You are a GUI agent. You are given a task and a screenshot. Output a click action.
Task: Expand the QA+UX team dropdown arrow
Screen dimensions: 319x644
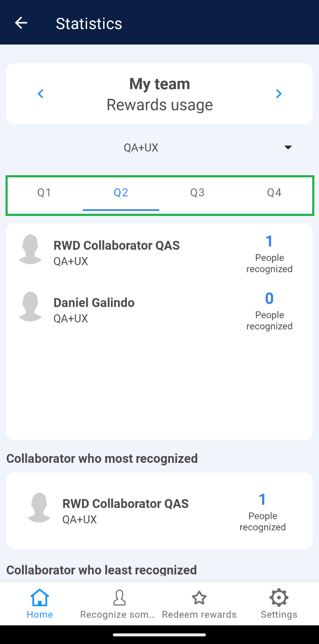click(x=288, y=147)
